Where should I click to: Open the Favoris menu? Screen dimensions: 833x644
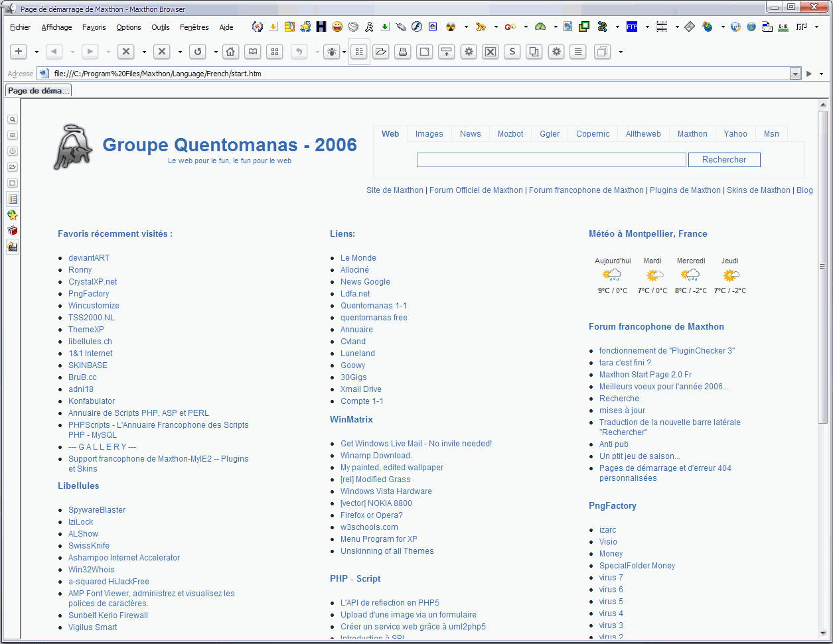coord(94,27)
